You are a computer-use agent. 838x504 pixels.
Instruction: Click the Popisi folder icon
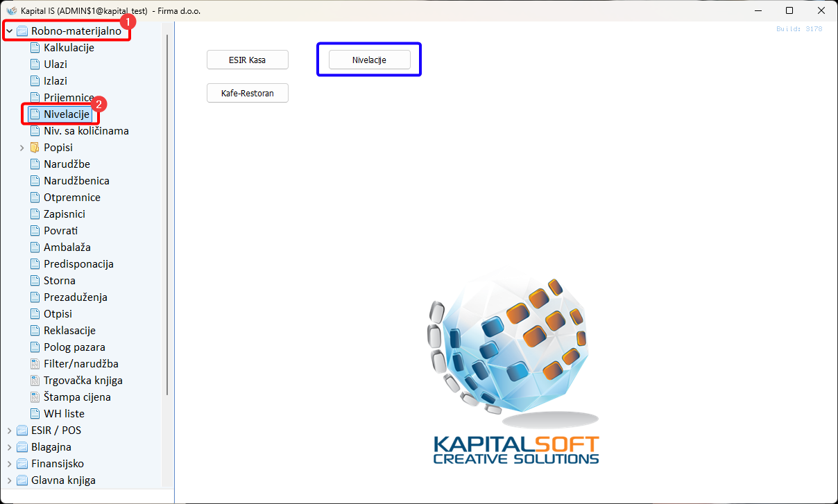click(35, 148)
